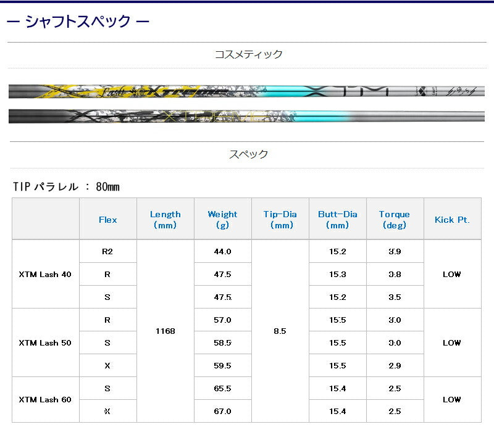Screen dimensions: 494x448
Task: Click the 3.8 torque cell
Action: click(395, 274)
